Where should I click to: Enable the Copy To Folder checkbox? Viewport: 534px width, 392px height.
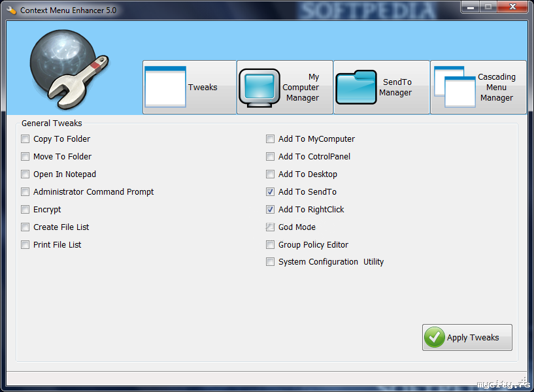(x=25, y=139)
